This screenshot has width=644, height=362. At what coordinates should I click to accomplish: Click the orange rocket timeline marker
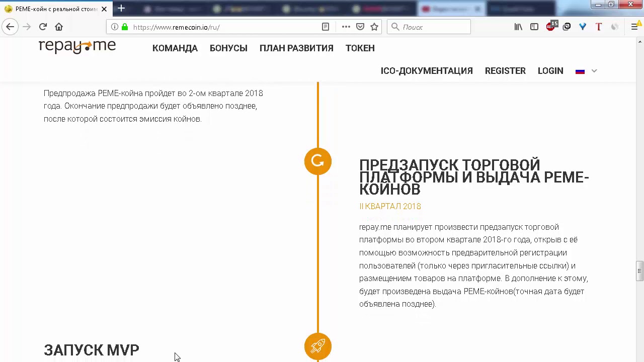pyautogui.click(x=318, y=346)
